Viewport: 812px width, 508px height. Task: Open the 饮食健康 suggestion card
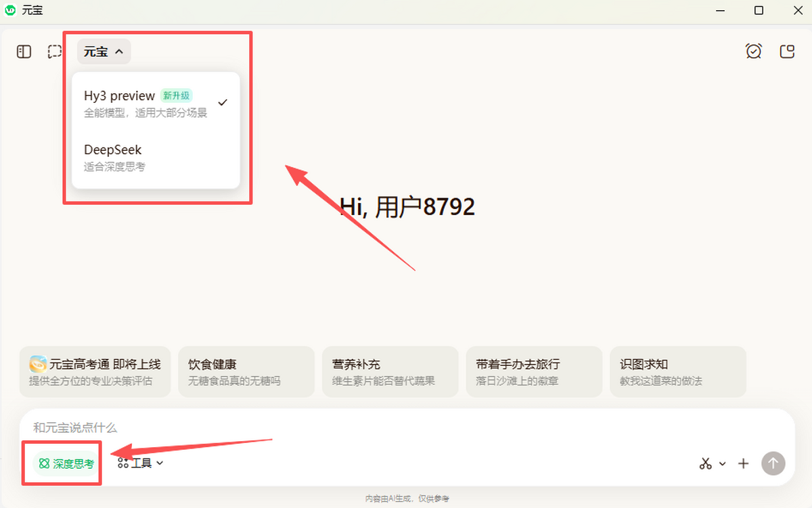point(246,372)
